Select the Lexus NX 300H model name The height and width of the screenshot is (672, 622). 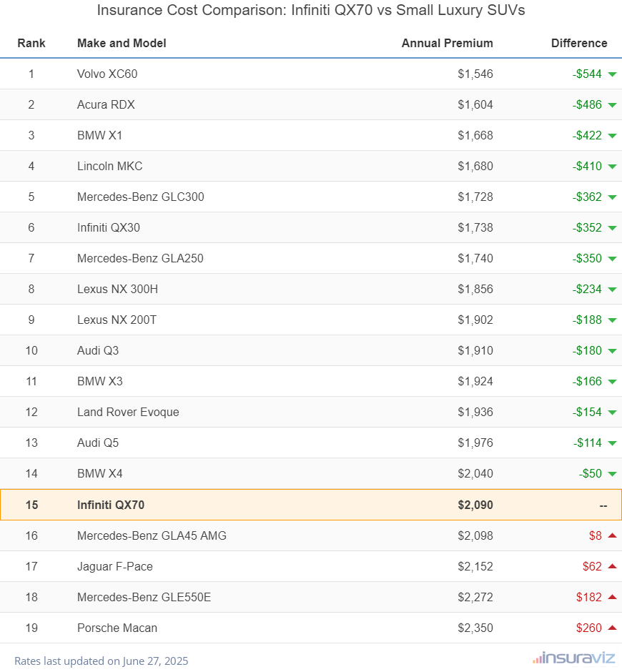click(x=117, y=290)
